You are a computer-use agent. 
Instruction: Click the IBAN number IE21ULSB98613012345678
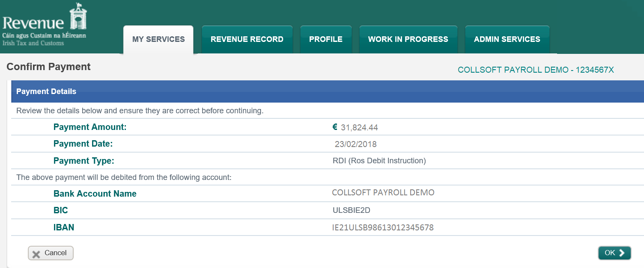pyautogui.click(x=383, y=227)
